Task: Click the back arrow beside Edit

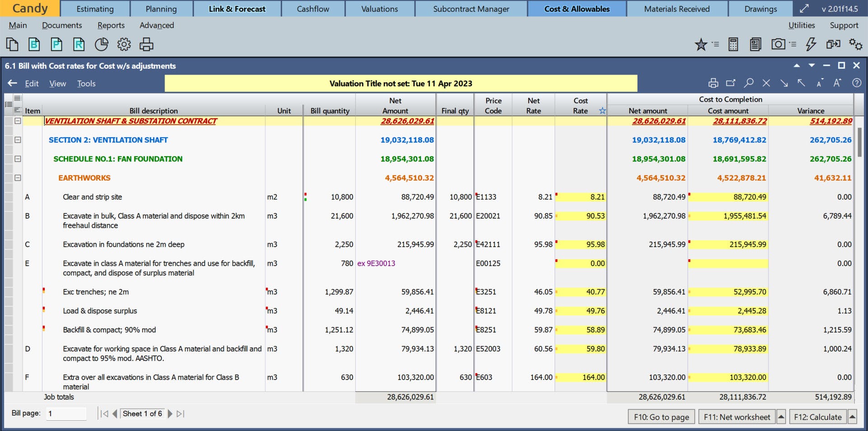Action: (x=13, y=83)
